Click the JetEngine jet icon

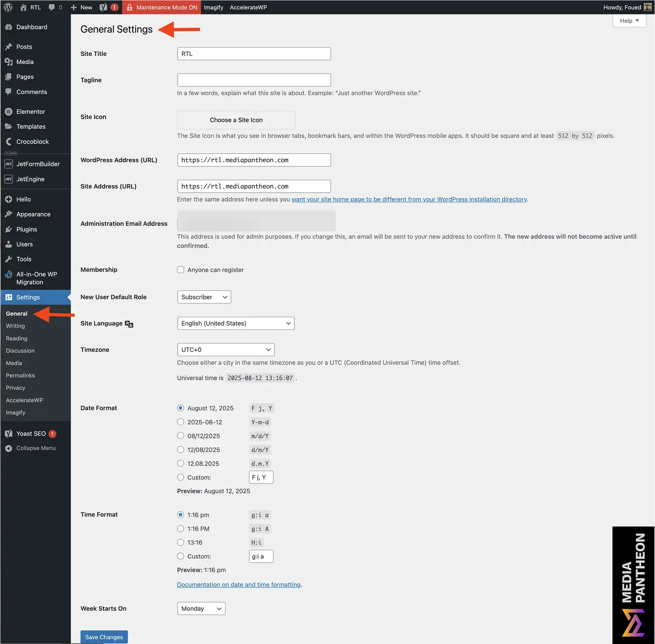8,179
